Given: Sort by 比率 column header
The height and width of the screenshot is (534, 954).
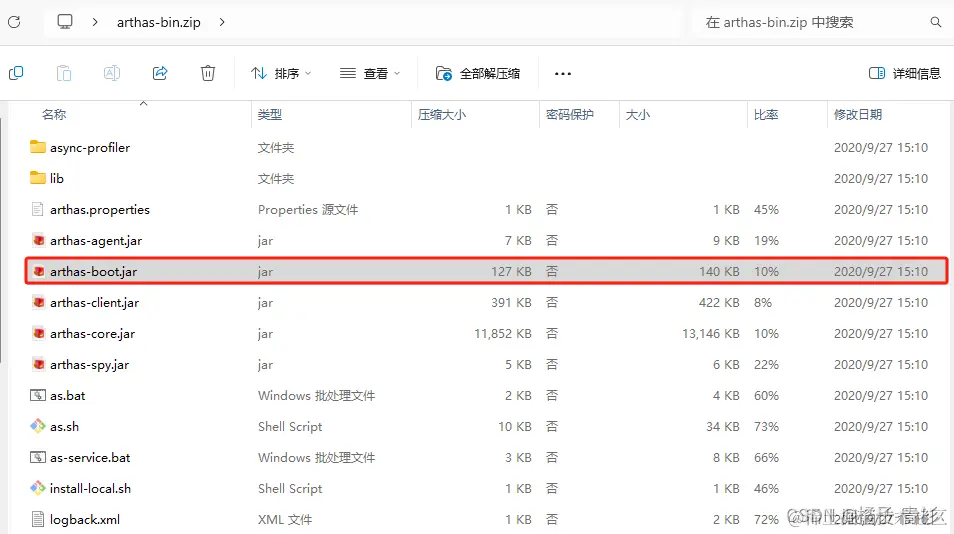Looking at the screenshot, I should (766, 114).
